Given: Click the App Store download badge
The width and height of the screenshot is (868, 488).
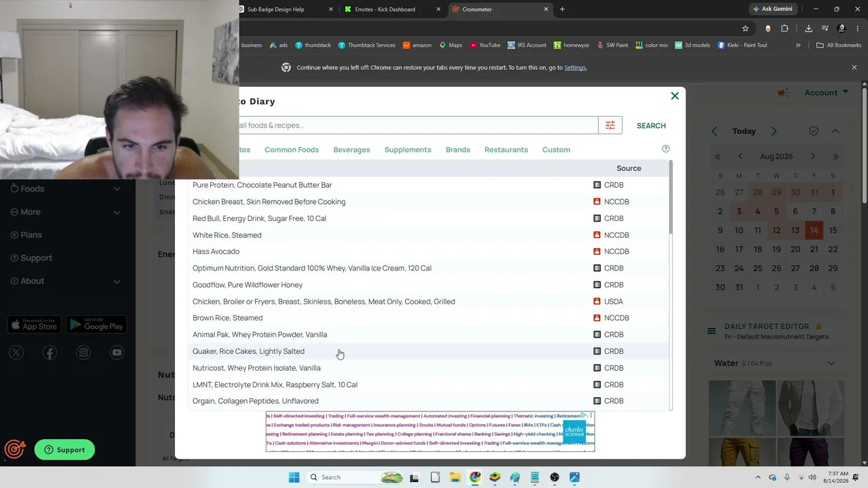Looking at the screenshot, I should pyautogui.click(x=34, y=325).
